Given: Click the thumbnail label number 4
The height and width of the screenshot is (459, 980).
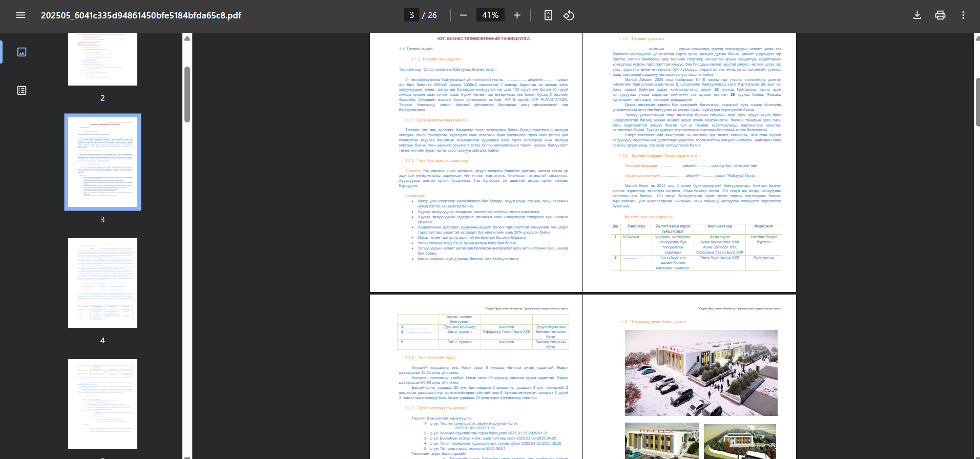Looking at the screenshot, I should click(x=102, y=340).
